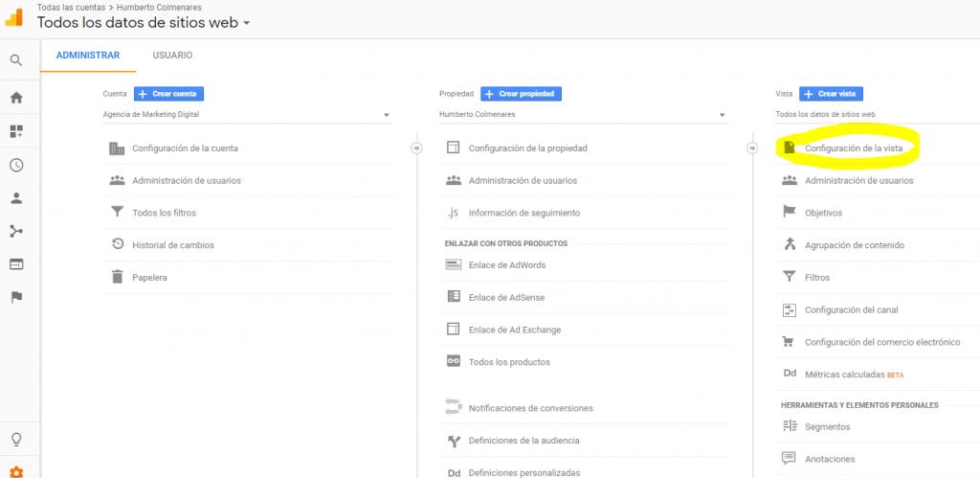
Task: Click arrow connector between Cuenta and Propiedad
Action: pyautogui.click(x=416, y=148)
